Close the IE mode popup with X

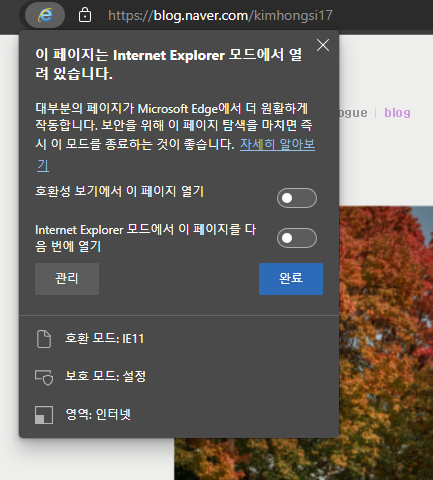(323, 45)
